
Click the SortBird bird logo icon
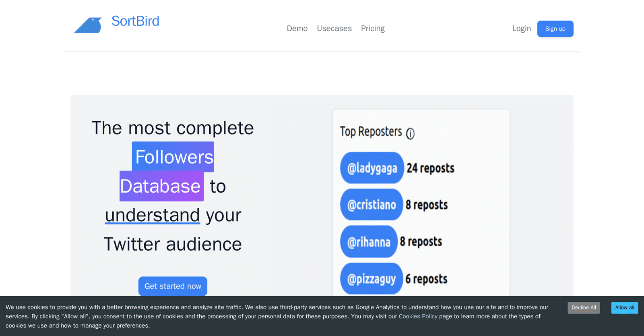(88, 25)
